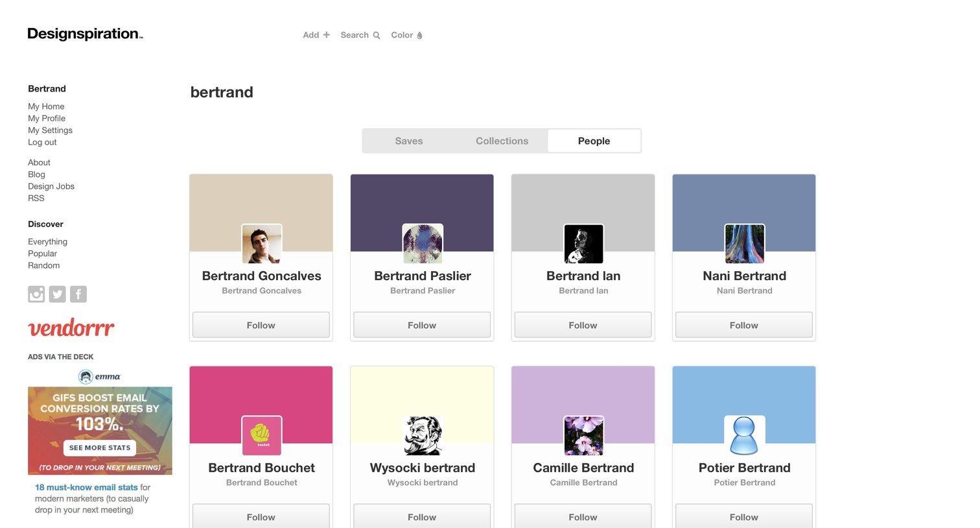Go to My Home

pyautogui.click(x=46, y=106)
